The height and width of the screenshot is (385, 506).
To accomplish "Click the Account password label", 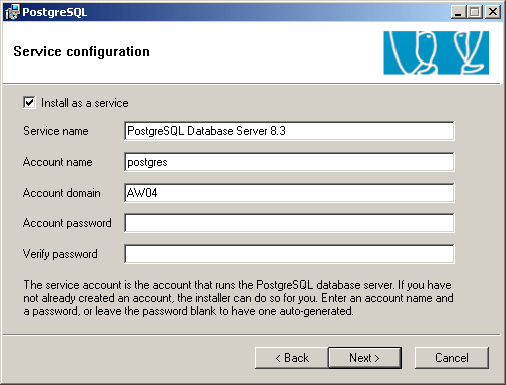I will pyautogui.click(x=67, y=223).
